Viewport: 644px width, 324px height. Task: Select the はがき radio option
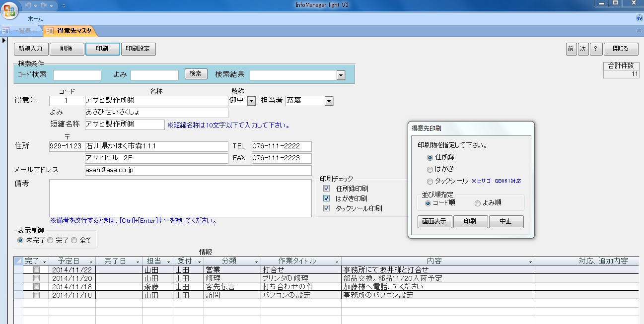[430, 170]
